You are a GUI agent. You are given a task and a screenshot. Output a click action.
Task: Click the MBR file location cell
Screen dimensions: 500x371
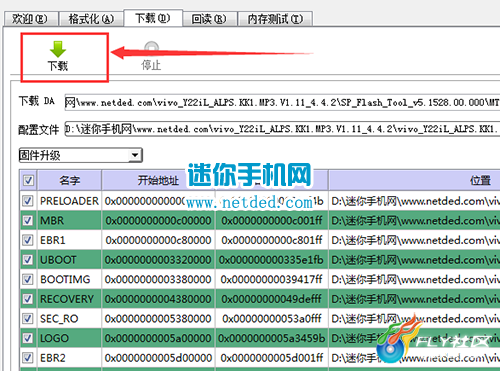point(414,220)
